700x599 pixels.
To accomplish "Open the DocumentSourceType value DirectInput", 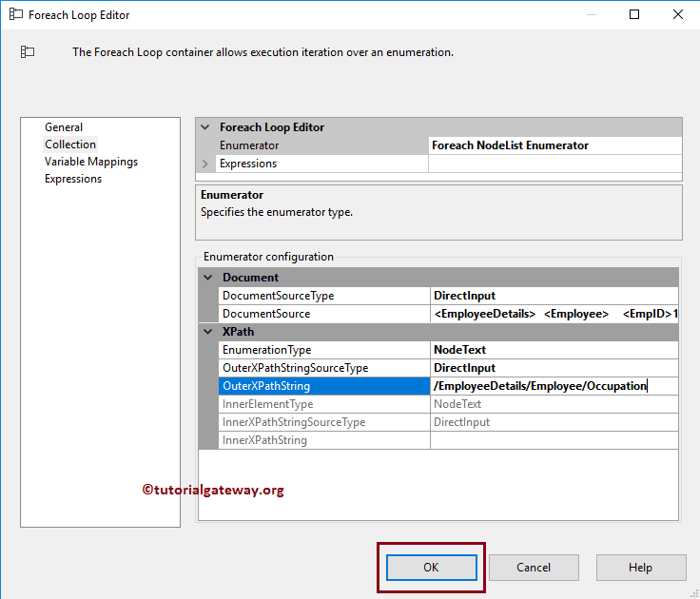I will 554,296.
